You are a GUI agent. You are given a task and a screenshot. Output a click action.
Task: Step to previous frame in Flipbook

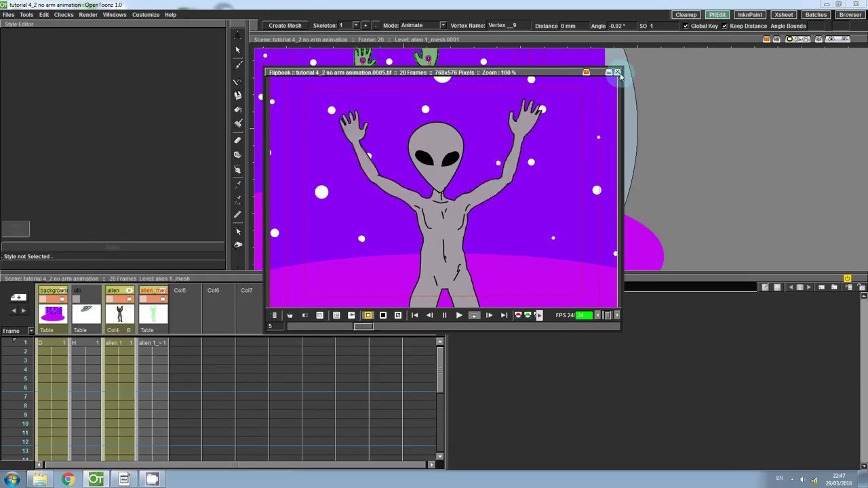pyautogui.click(x=429, y=315)
